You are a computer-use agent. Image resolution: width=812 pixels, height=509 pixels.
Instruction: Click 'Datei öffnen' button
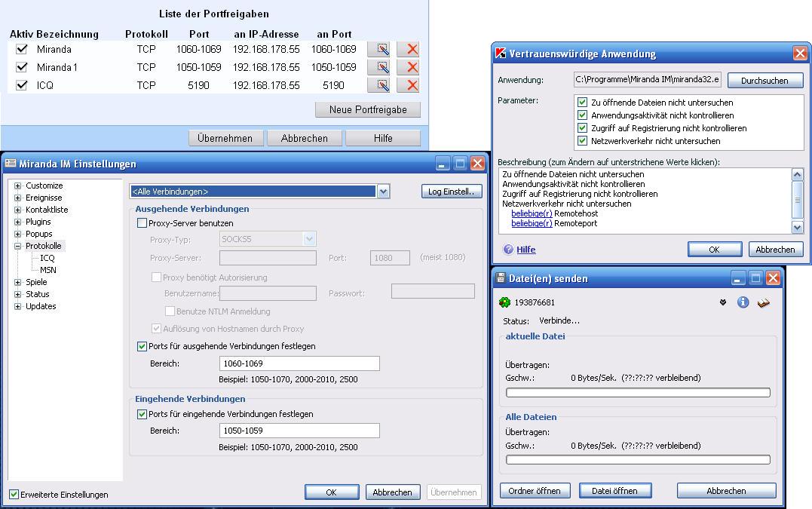coord(614,490)
